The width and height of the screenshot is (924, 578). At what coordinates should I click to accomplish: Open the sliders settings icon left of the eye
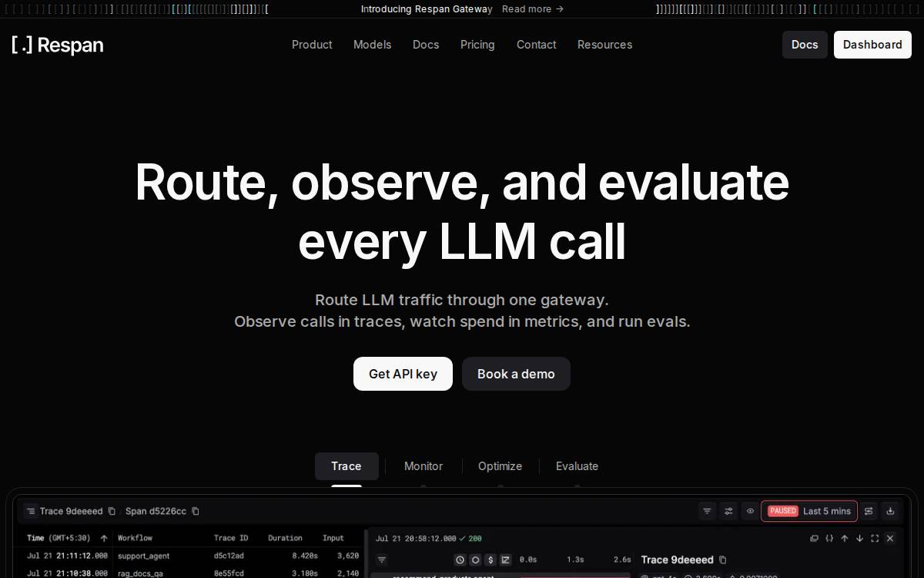(728, 511)
